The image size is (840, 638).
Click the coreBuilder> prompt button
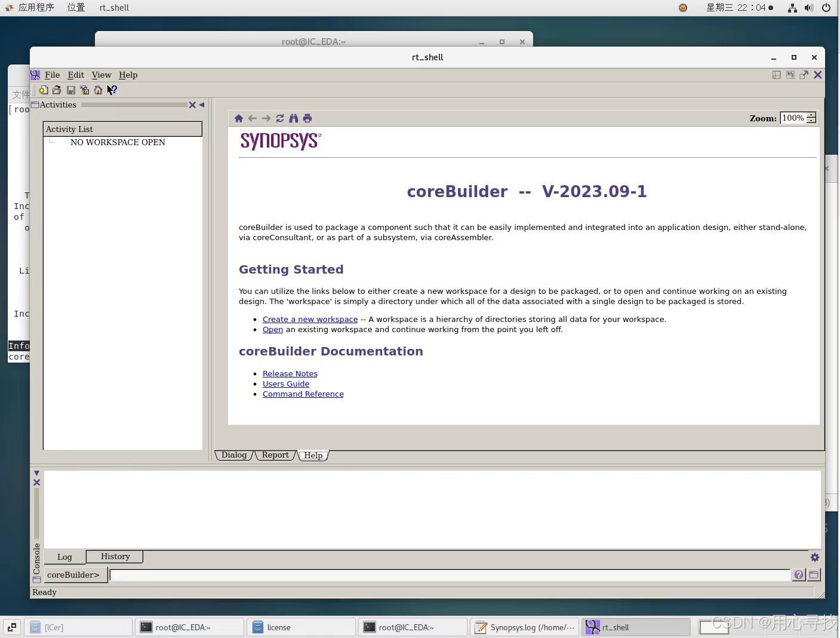(x=75, y=575)
